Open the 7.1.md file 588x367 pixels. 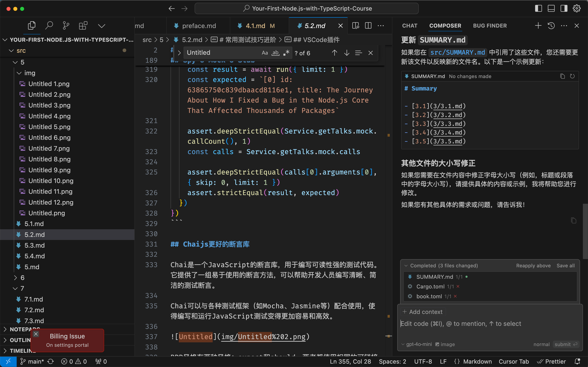[34, 299]
